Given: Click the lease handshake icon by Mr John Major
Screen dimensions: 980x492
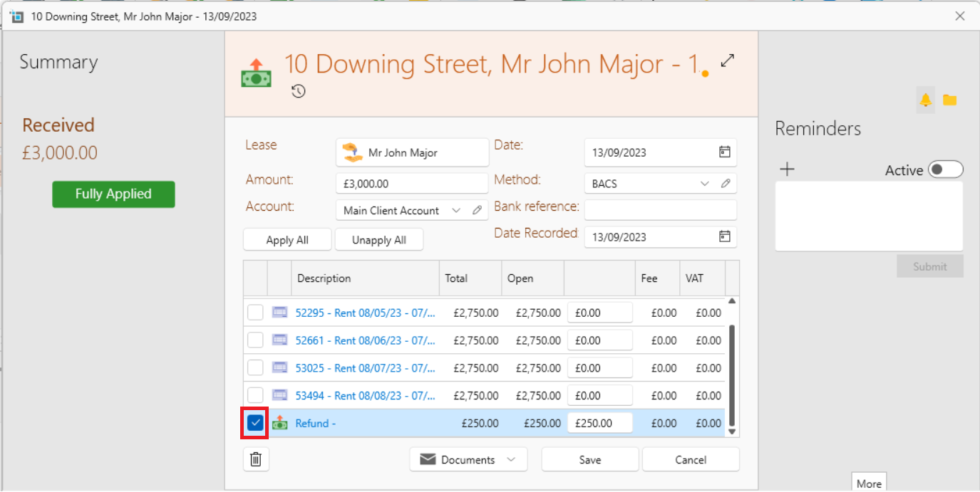Looking at the screenshot, I should coord(352,152).
